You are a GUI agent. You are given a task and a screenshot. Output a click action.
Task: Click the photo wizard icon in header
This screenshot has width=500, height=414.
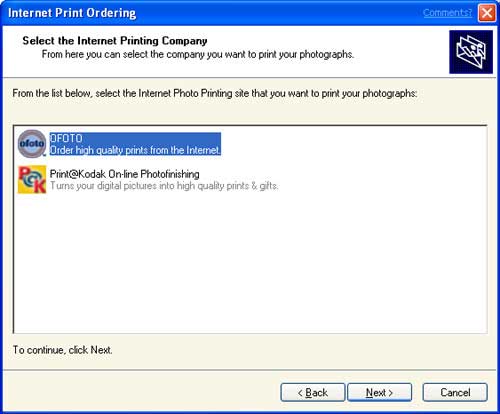point(471,52)
